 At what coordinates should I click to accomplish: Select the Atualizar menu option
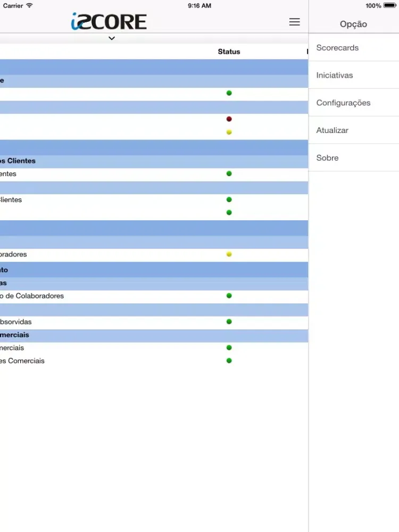point(354,130)
